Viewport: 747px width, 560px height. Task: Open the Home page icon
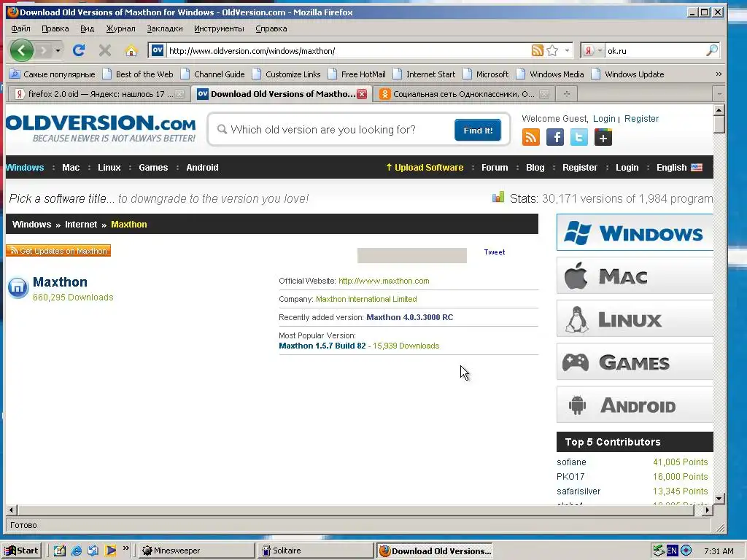pos(131,50)
